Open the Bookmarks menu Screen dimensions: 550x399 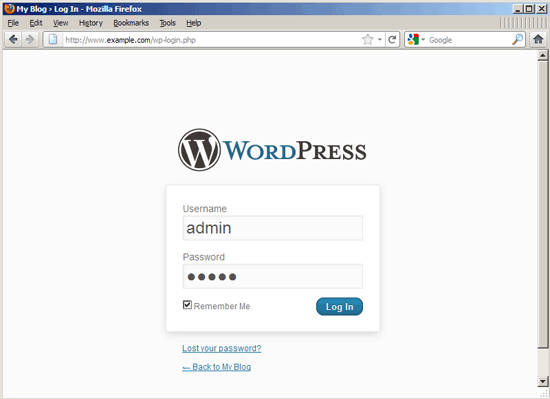[x=131, y=23]
